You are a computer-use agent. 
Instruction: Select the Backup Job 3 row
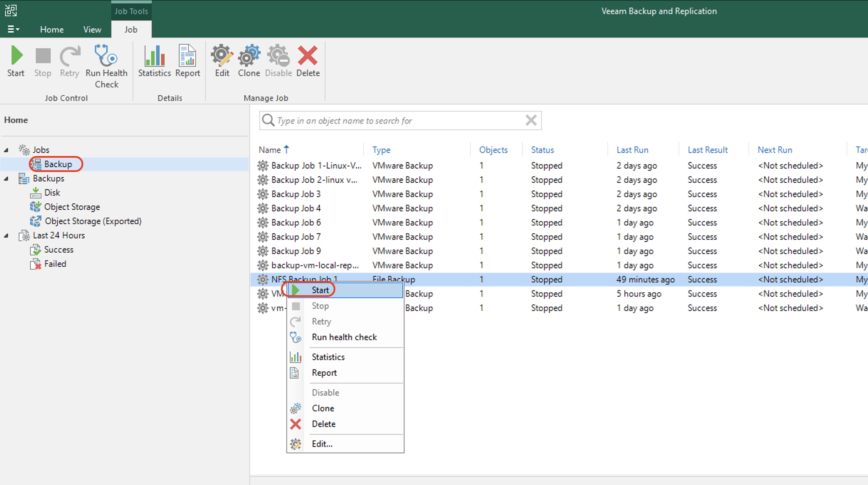tap(559, 194)
